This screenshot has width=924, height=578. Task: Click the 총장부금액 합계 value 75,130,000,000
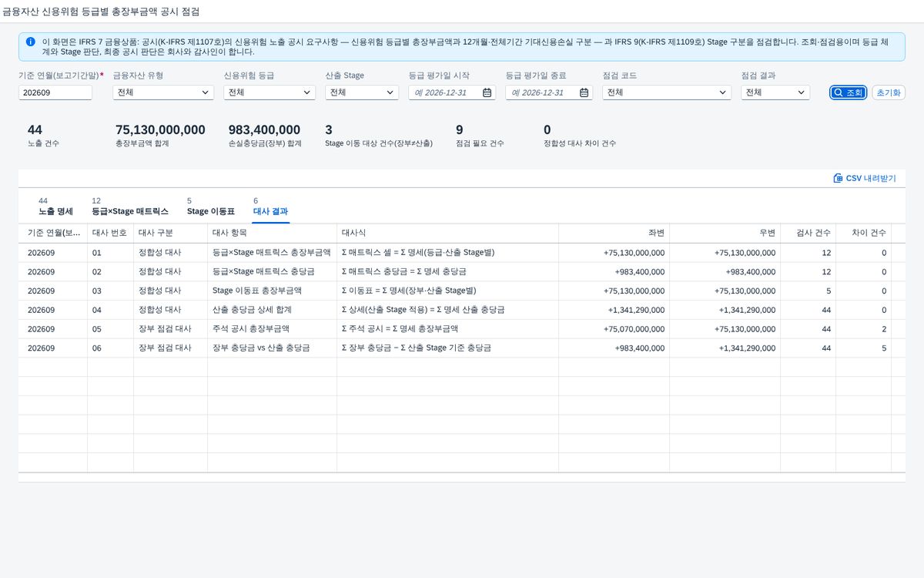tap(160, 130)
